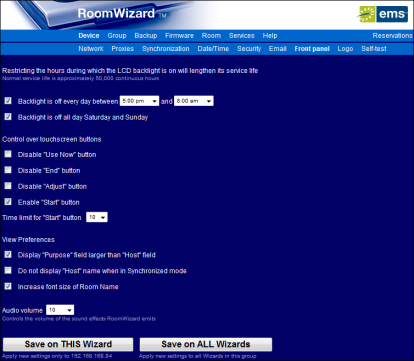Open the backlight off start time dropdown
This screenshot has height=361, width=414.
pos(139,101)
